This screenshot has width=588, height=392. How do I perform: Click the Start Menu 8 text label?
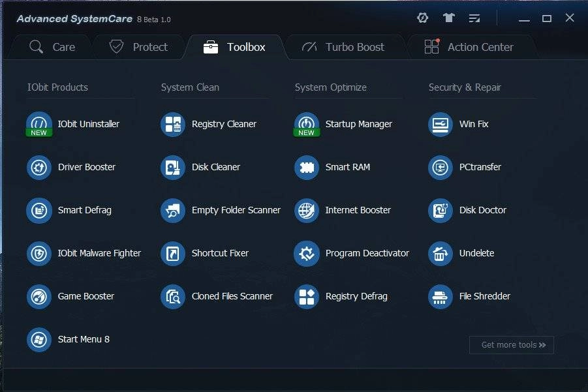(84, 339)
